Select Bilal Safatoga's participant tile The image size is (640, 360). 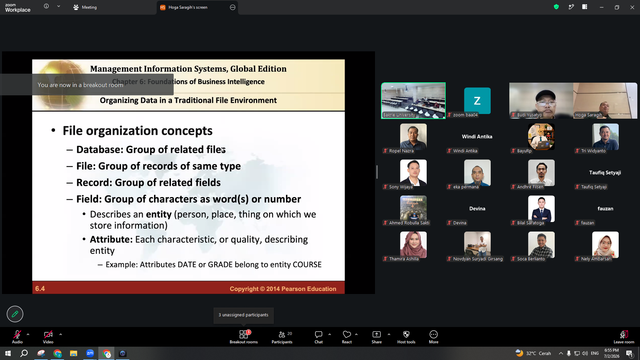click(x=541, y=209)
